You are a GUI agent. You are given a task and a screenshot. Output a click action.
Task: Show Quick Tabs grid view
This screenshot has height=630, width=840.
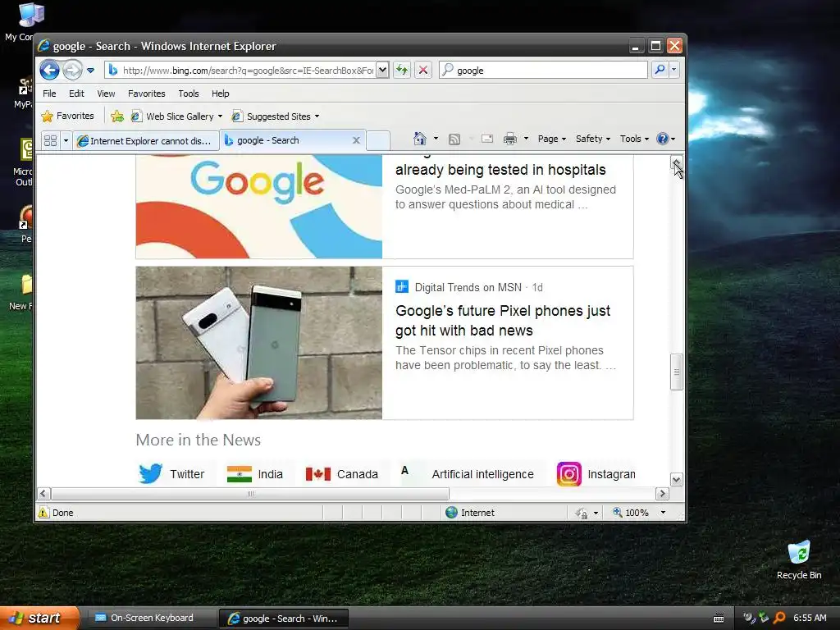[50, 140]
